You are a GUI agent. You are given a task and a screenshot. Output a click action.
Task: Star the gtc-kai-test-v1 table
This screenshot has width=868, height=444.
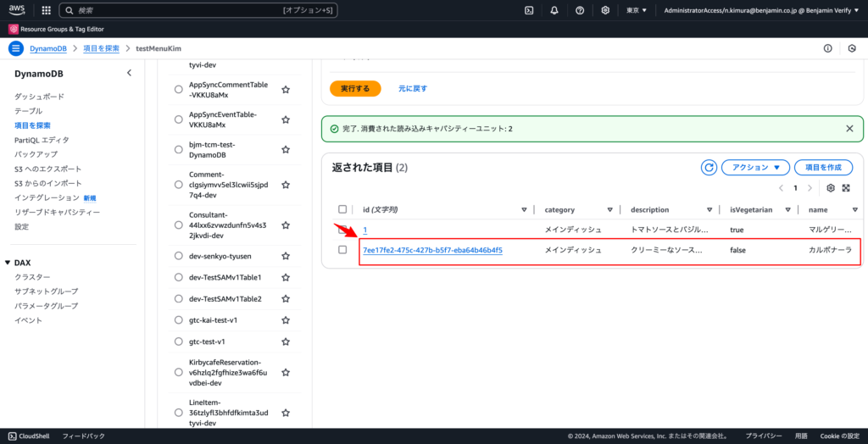tap(286, 320)
